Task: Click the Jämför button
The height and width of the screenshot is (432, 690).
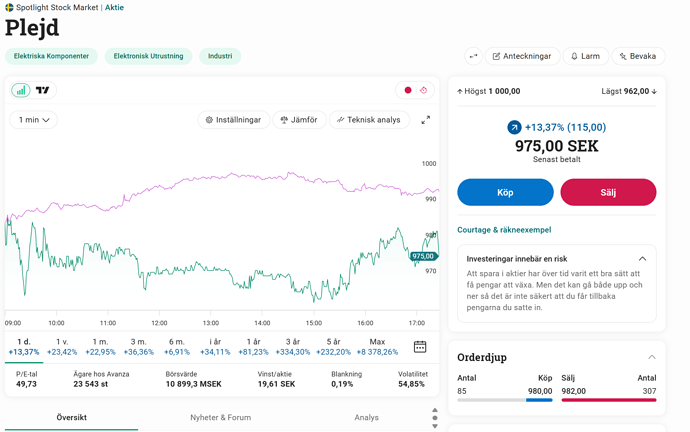Action: (299, 120)
